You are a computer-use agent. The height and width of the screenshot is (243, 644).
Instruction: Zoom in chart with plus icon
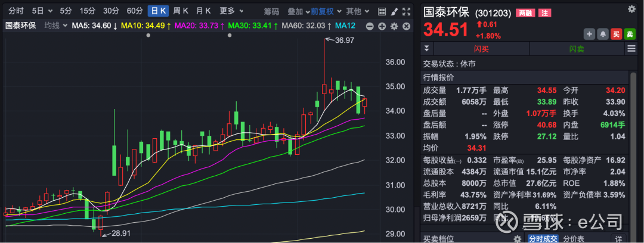(x=382, y=26)
